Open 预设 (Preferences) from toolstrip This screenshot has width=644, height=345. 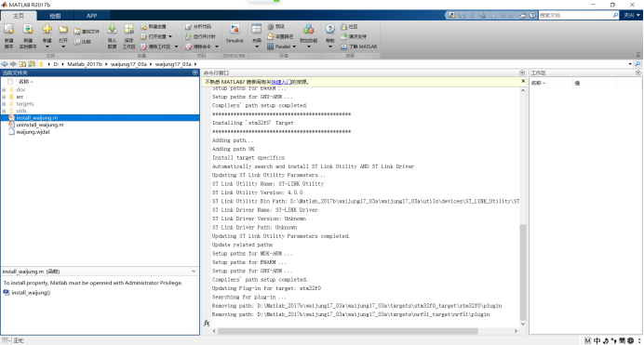point(276,26)
